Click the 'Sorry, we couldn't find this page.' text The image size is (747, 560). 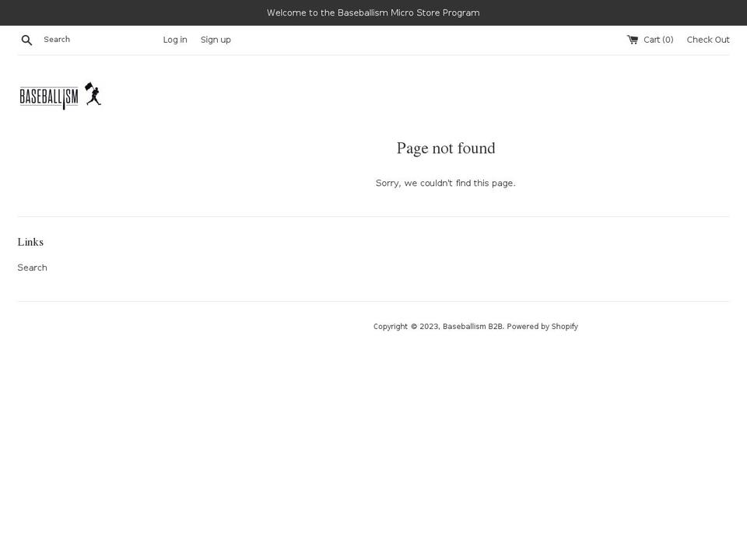pyautogui.click(x=445, y=183)
